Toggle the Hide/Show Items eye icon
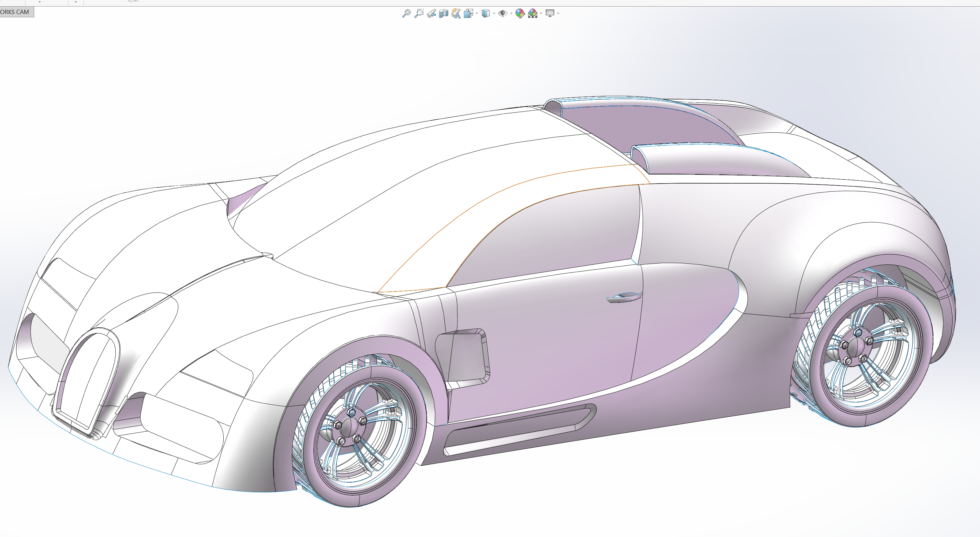Screen dimensions: 980x537 tap(503, 13)
